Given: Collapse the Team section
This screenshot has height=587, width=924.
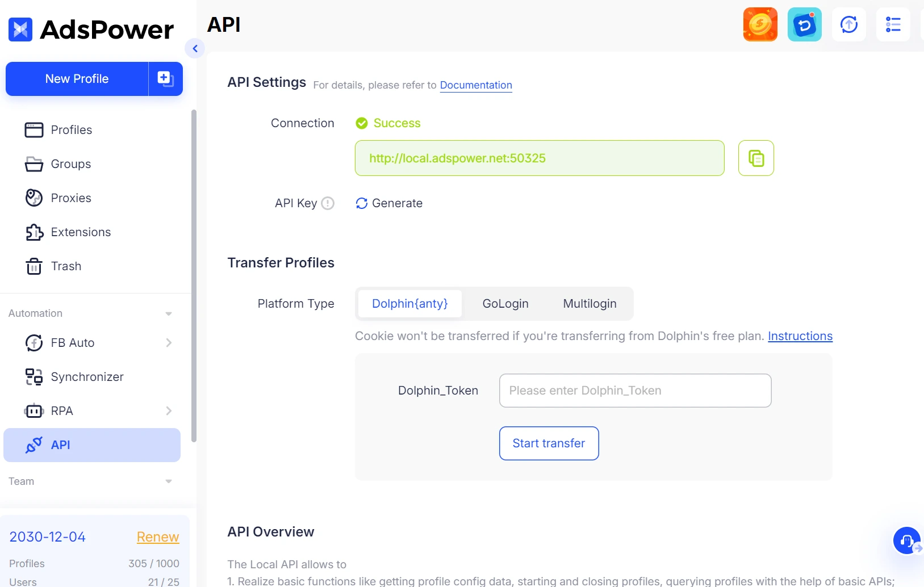Looking at the screenshot, I should 169,481.
